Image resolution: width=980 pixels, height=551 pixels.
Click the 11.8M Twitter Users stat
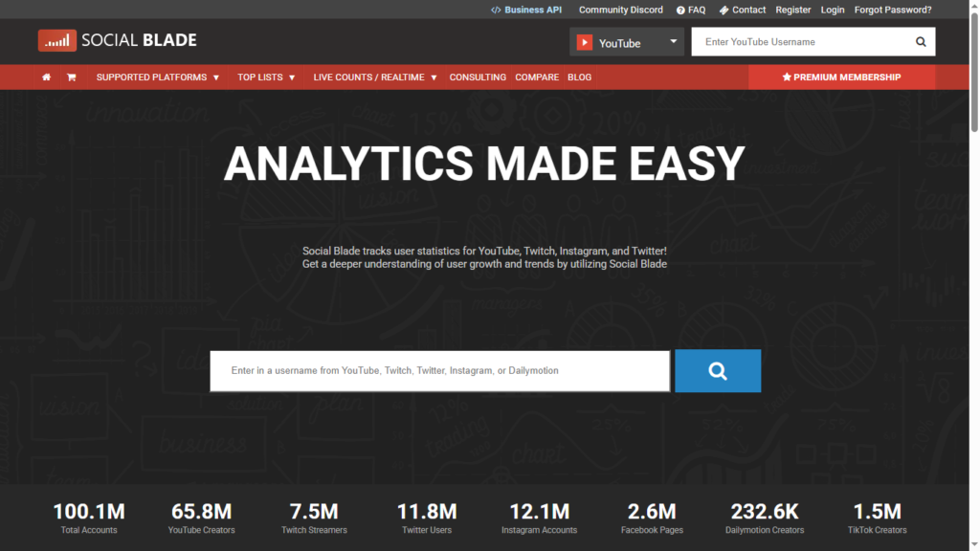coord(427,518)
